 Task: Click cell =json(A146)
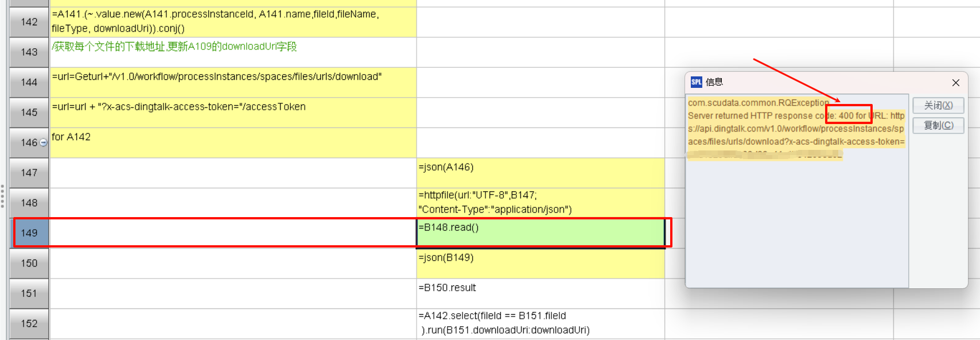(540, 173)
